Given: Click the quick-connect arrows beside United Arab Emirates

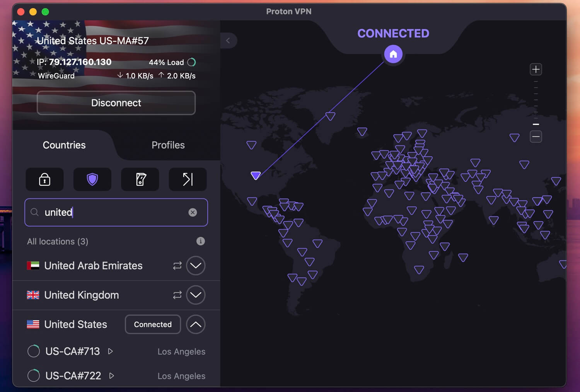Looking at the screenshot, I should [177, 266].
